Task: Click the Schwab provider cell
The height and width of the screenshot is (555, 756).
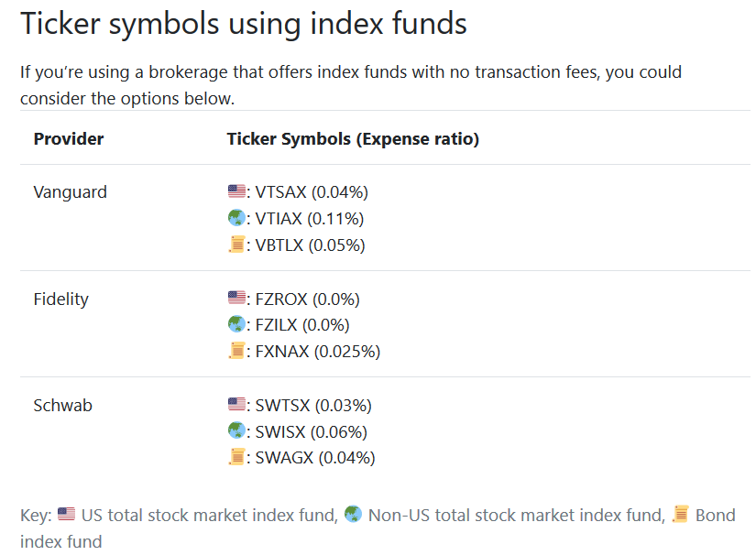Action: point(63,405)
